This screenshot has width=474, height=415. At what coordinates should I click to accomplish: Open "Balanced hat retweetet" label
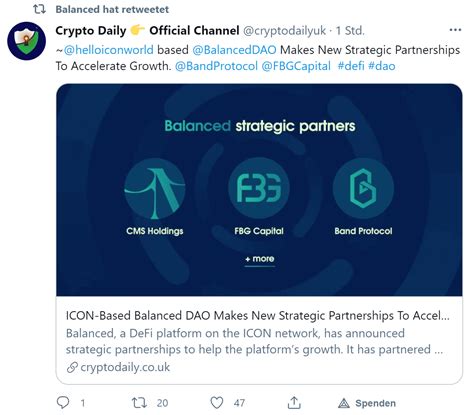(112, 9)
